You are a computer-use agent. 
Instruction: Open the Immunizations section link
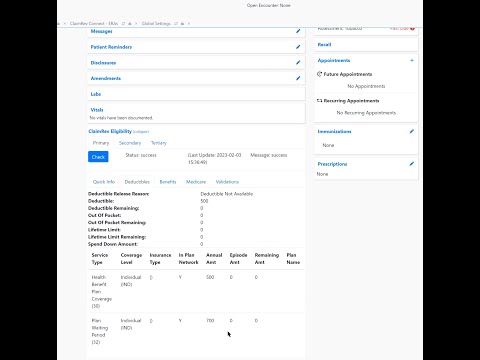click(x=334, y=132)
